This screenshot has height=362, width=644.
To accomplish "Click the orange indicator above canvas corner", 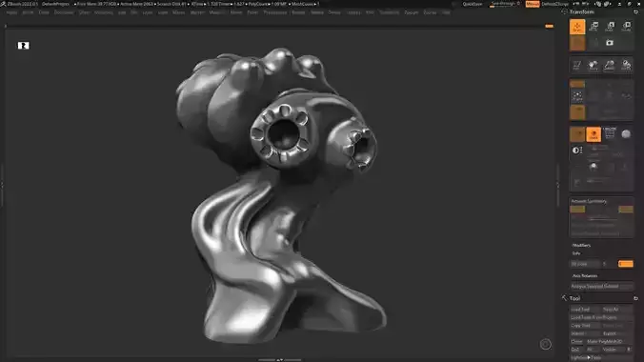I will 549,27.
